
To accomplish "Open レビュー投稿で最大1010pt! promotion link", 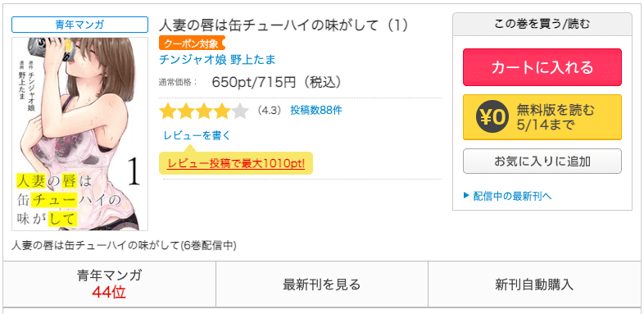I will point(236,164).
